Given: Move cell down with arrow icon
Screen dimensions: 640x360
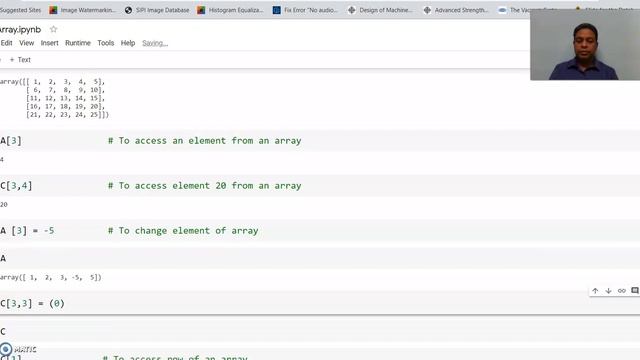Looking at the screenshot, I should pos(608,291).
